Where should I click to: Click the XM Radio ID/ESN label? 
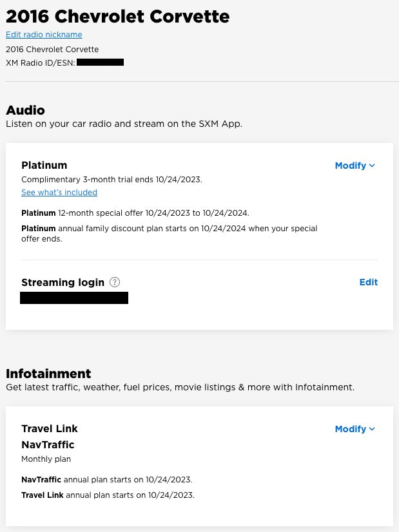coord(41,62)
